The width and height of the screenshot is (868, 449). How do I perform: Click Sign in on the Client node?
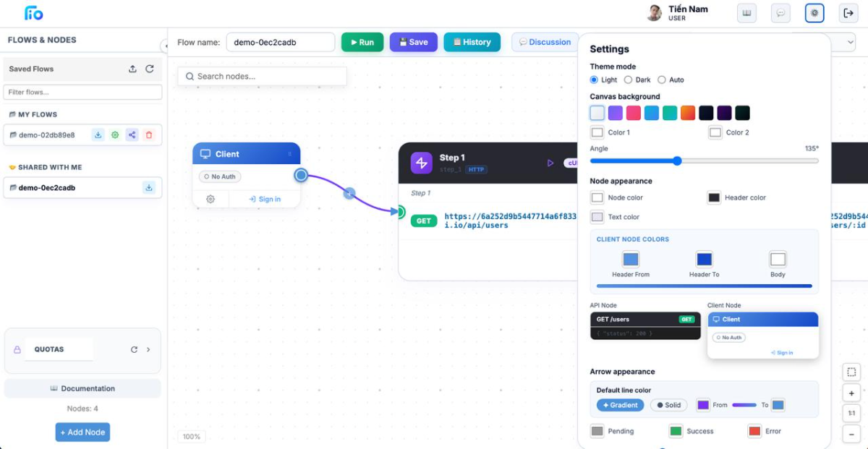click(265, 199)
